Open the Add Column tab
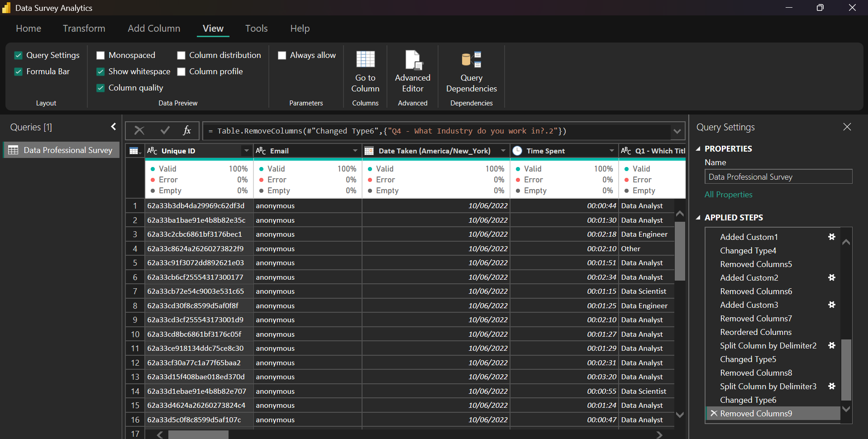Viewport: 868px width, 439px height. click(x=154, y=29)
